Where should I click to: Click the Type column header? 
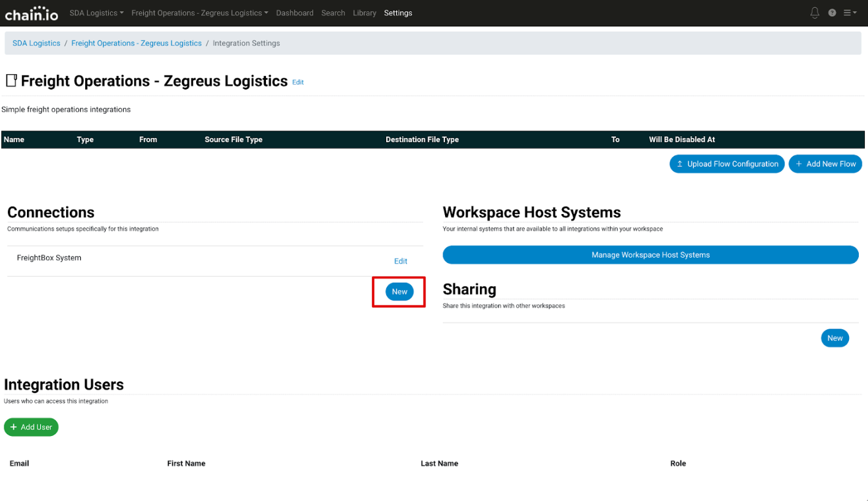85,140
